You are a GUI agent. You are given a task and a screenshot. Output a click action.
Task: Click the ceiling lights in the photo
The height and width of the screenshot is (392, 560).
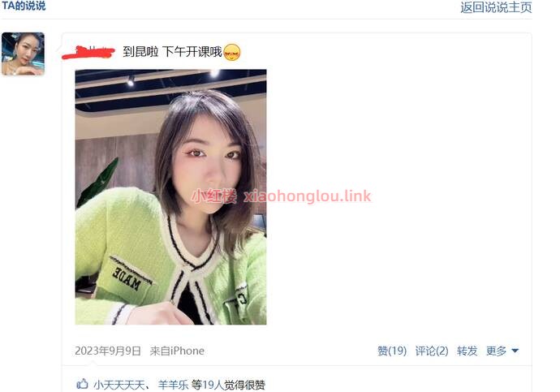[x=171, y=77]
